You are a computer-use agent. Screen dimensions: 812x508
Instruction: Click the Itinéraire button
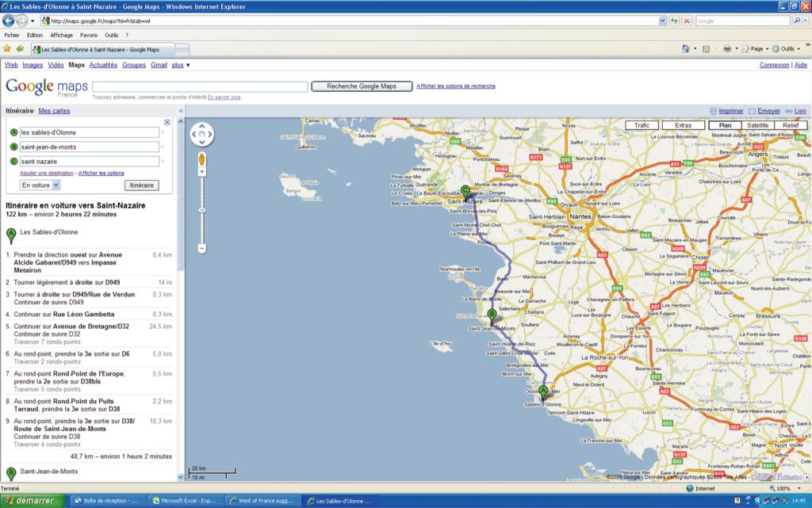pyautogui.click(x=141, y=185)
